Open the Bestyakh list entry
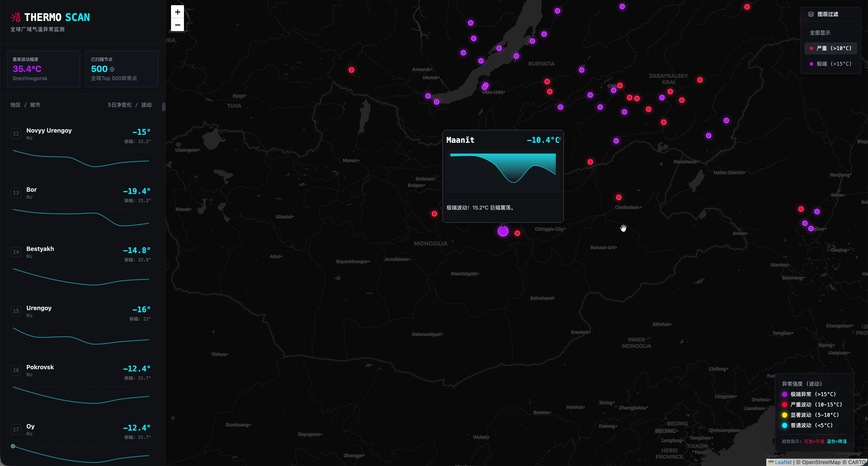The width and height of the screenshot is (868, 466). point(40,249)
